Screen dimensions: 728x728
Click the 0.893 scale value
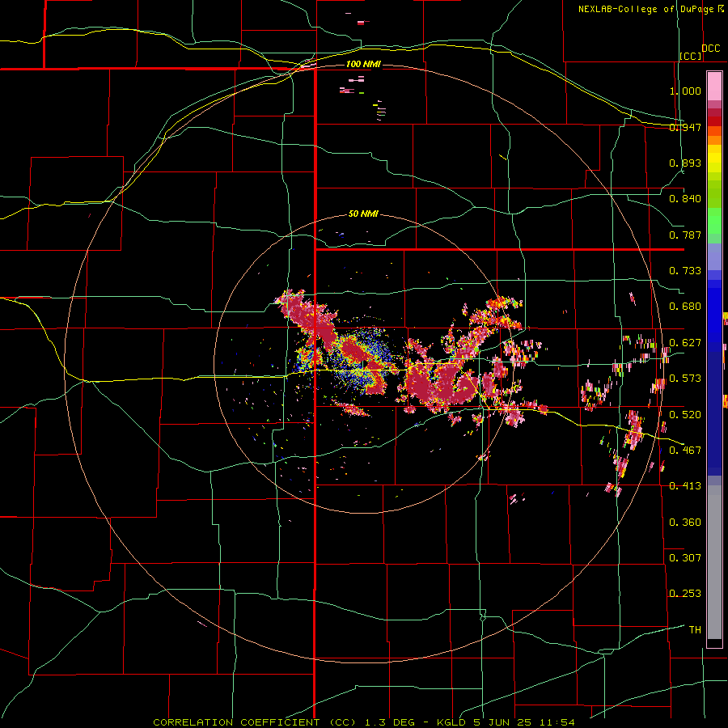685,163
